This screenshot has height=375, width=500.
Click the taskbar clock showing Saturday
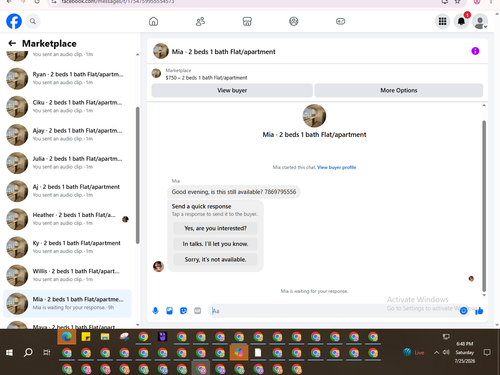[464, 352]
